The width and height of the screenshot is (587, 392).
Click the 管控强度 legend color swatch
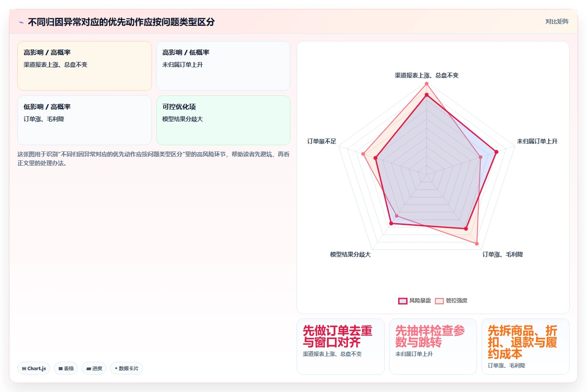coord(439,301)
